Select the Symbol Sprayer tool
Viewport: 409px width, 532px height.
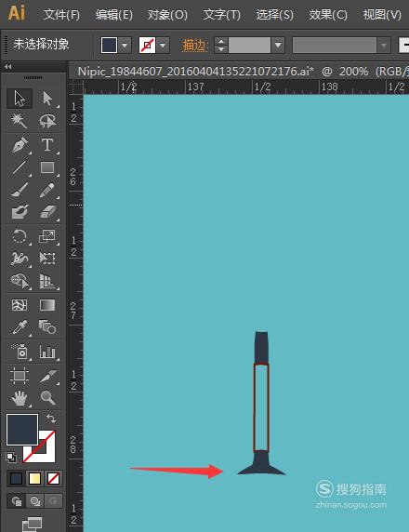(x=20, y=352)
